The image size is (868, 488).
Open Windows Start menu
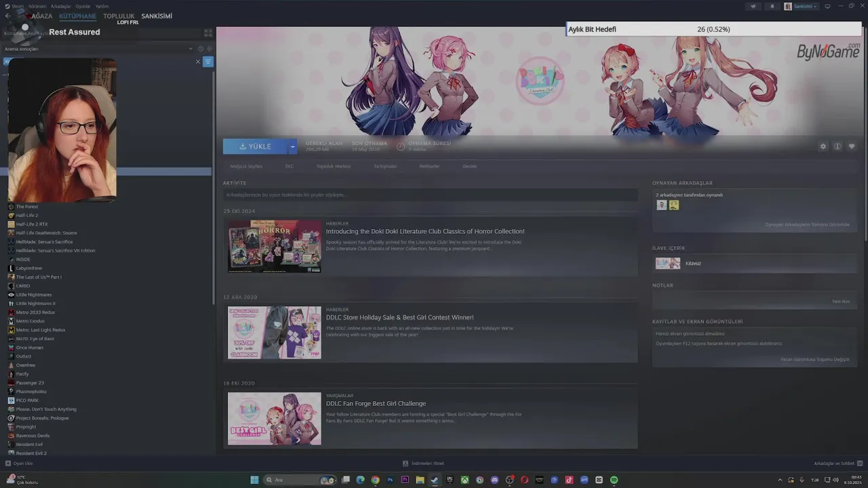pos(254,480)
